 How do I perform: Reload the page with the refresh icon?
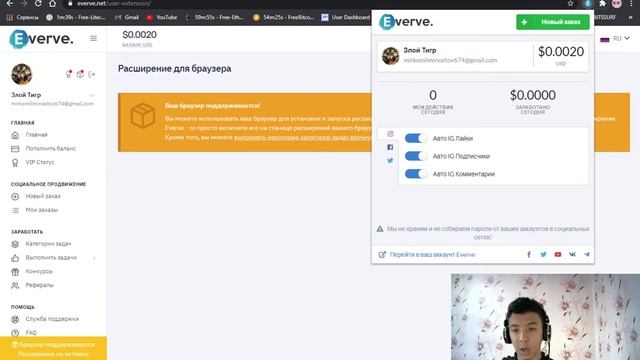pos(38,4)
